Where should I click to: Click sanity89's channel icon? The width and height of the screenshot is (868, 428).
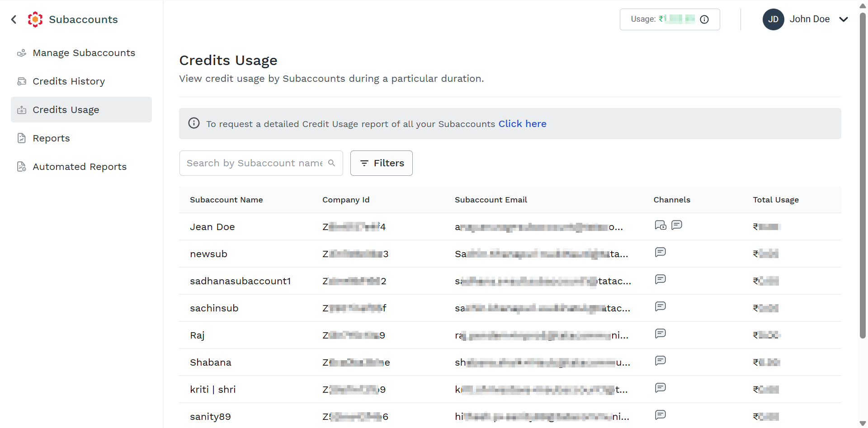point(660,415)
